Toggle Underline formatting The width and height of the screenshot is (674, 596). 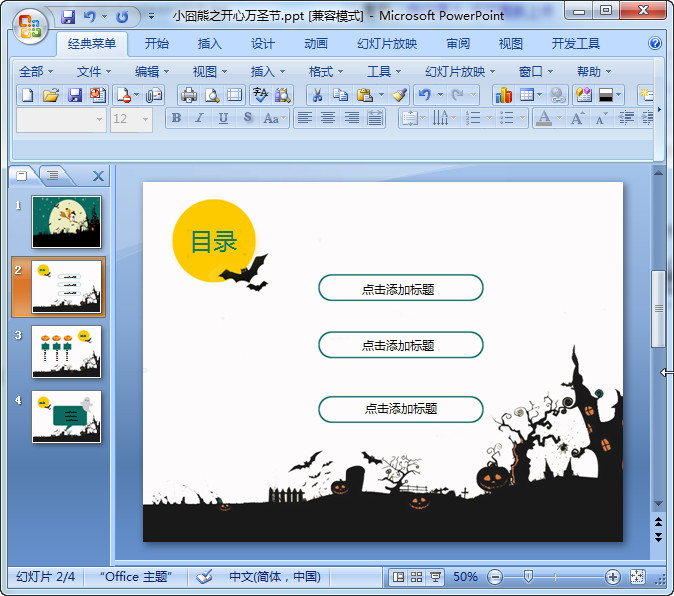pos(223,118)
